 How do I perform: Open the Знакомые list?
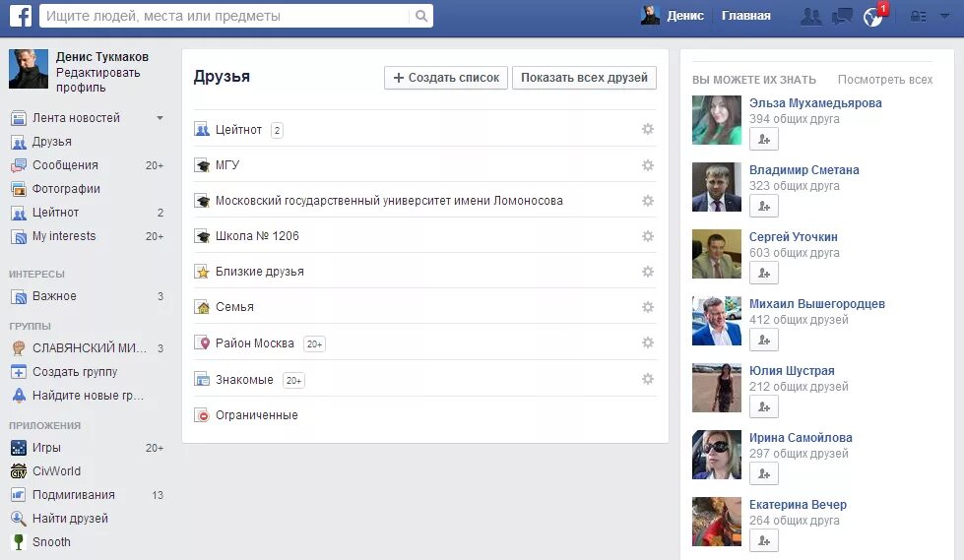[x=244, y=379]
